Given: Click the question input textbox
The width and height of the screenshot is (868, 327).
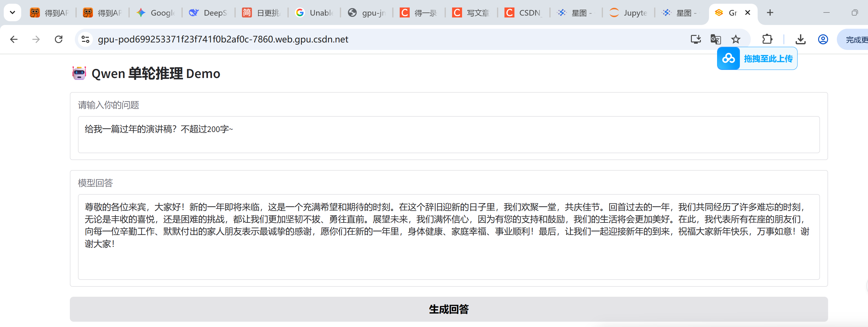Looking at the screenshot, I should [449, 134].
